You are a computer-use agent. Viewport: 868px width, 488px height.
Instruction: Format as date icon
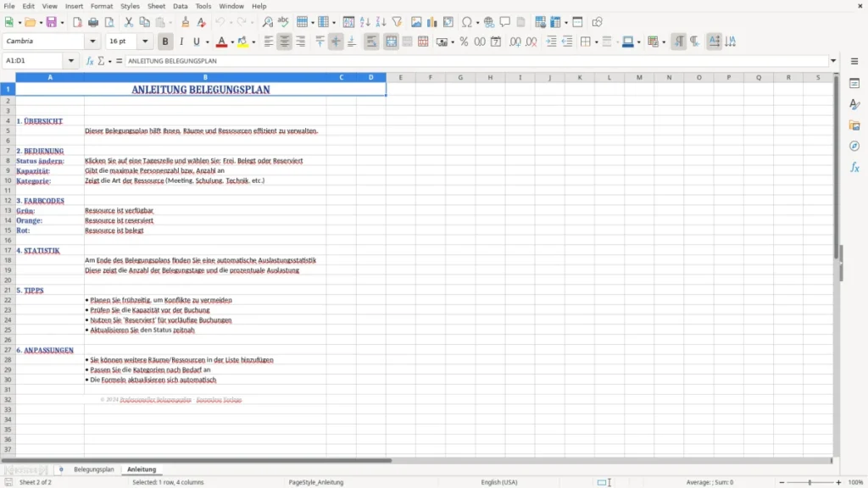point(496,42)
